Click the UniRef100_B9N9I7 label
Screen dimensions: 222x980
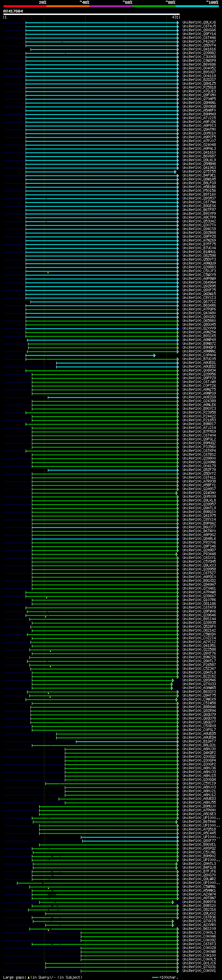tap(199, 424)
